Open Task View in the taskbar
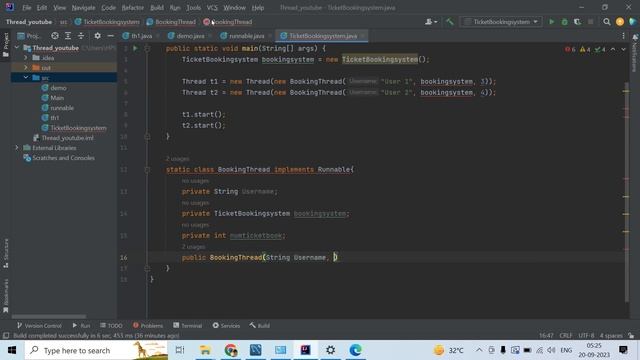640x360 pixels. click(x=180, y=350)
